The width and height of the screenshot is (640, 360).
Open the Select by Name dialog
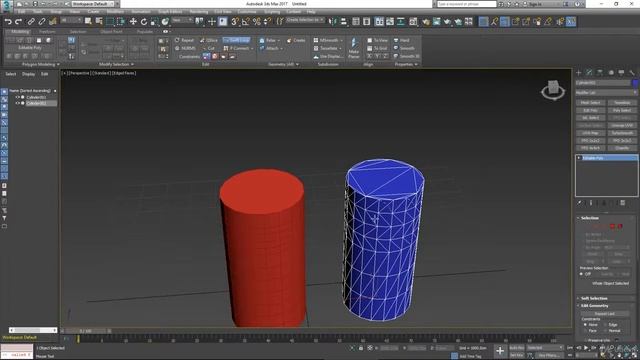[99, 22]
